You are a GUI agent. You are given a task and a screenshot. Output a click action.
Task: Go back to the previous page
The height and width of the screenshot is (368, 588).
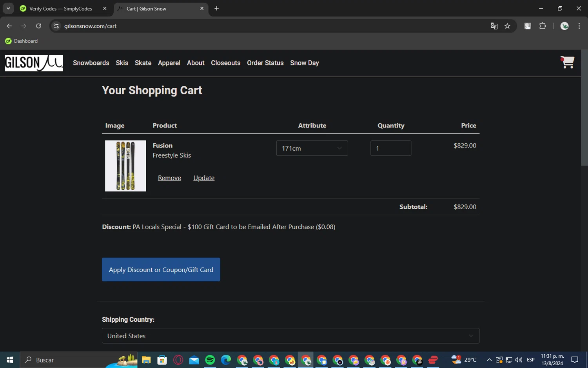click(x=9, y=26)
